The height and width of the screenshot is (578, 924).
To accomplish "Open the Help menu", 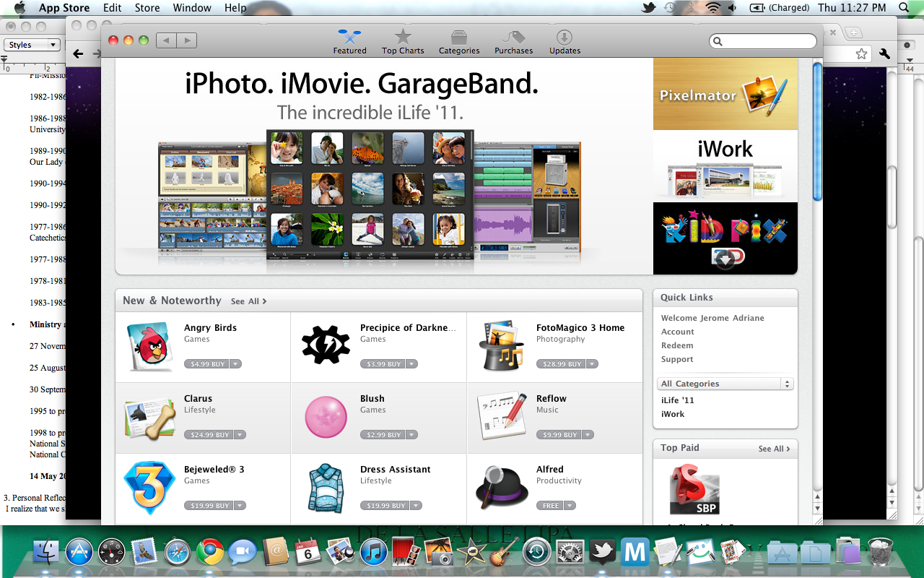I will click(x=235, y=8).
